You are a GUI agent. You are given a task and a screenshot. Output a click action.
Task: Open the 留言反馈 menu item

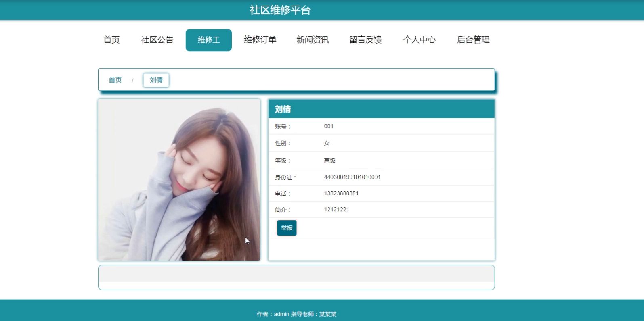tap(365, 40)
